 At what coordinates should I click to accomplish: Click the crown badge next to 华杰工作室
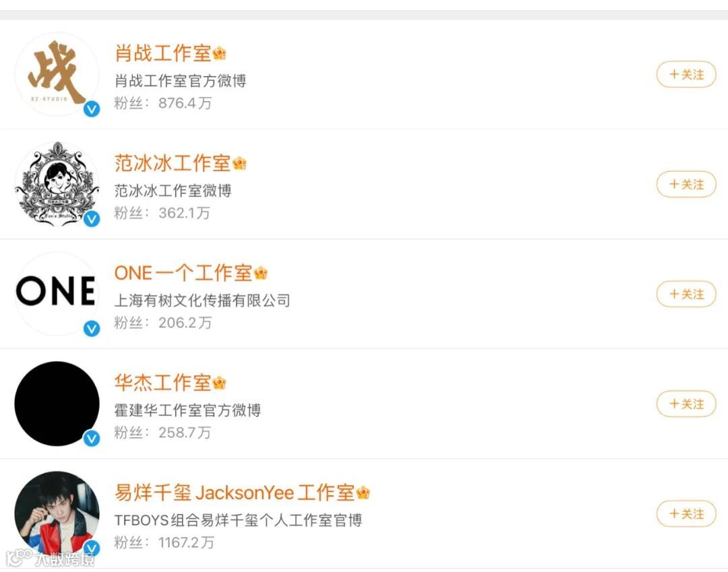click(x=219, y=383)
